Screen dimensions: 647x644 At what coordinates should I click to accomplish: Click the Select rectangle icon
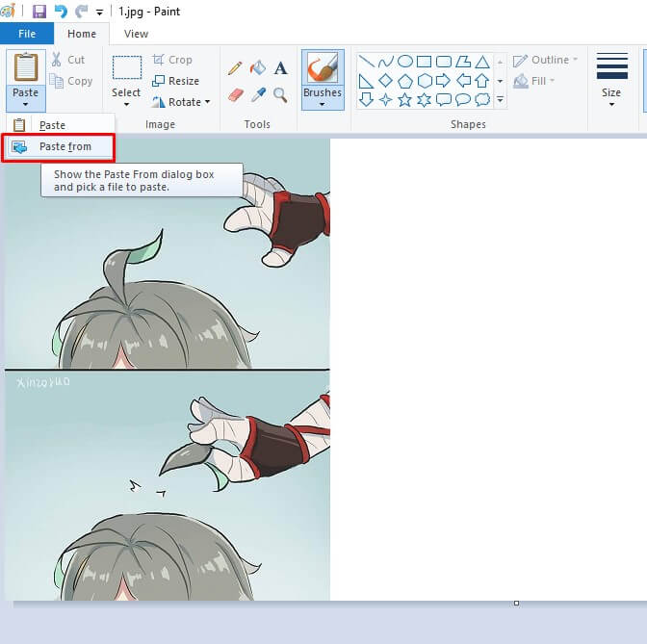pyautogui.click(x=127, y=67)
